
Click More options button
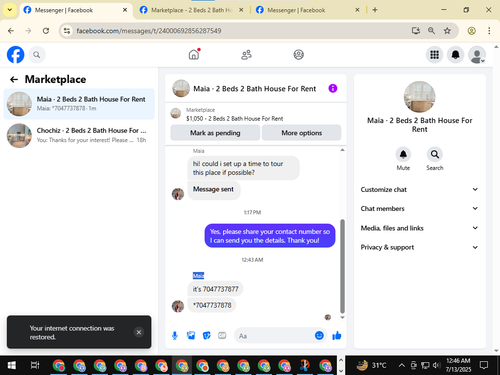301,133
